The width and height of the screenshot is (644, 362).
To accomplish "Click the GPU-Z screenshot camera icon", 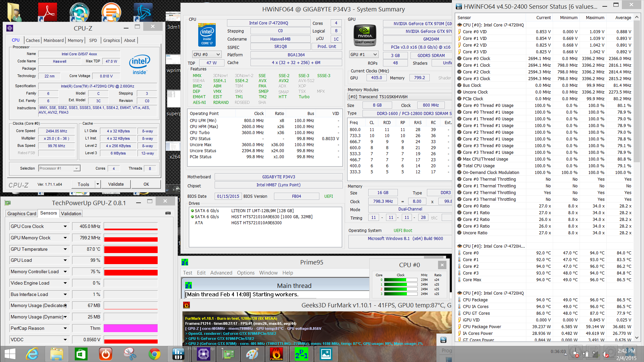I will point(168,213).
